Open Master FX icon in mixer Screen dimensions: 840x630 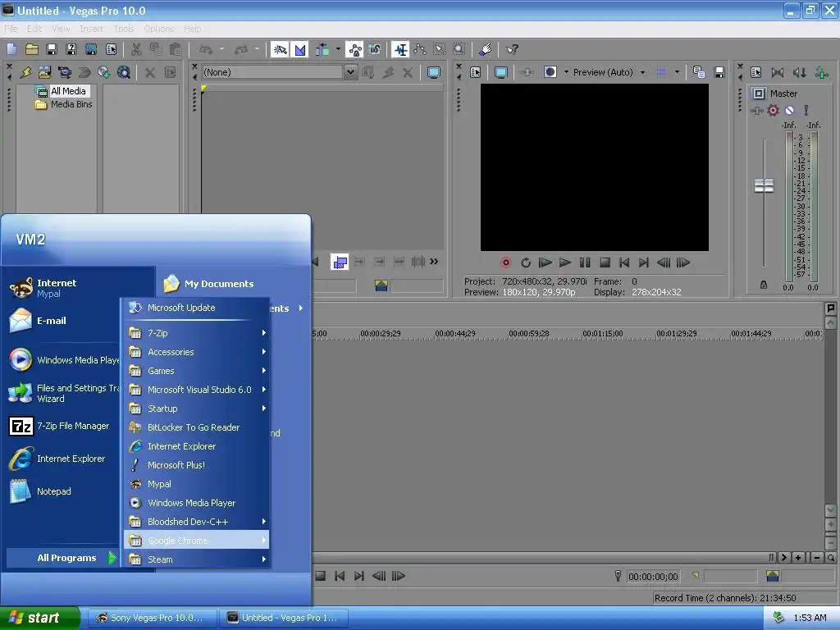coord(756,111)
